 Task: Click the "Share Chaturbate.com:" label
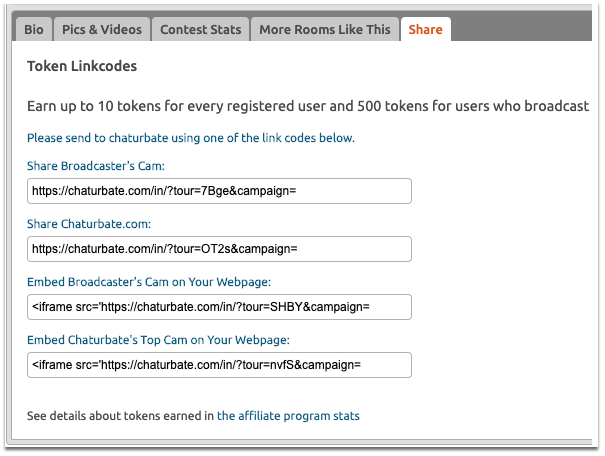pyautogui.click(x=89, y=224)
